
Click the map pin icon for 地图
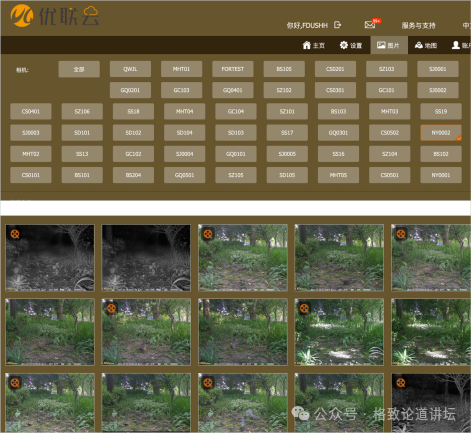pyautogui.click(x=419, y=45)
